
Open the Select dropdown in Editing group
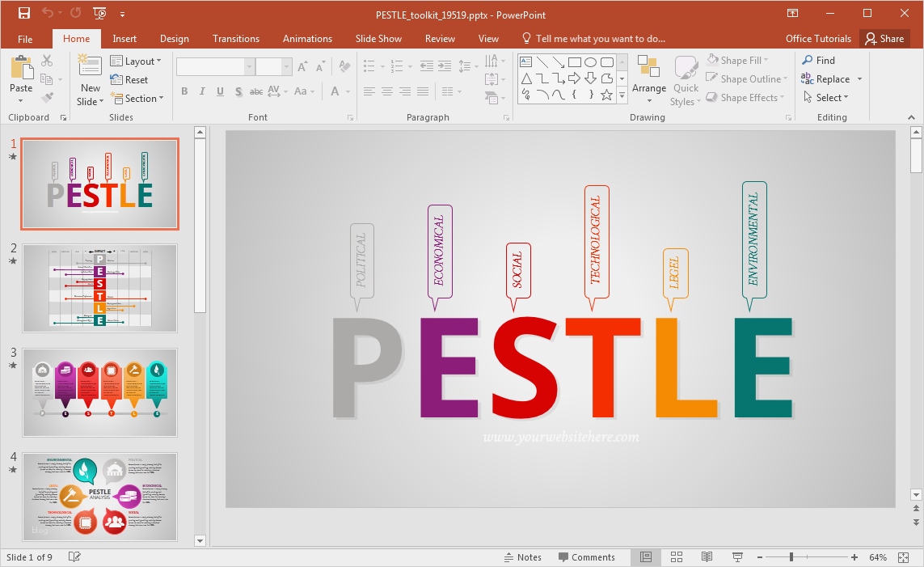point(826,98)
